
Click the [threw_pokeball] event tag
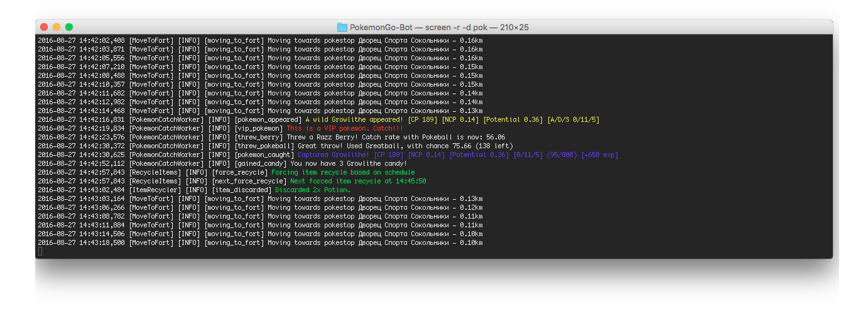pos(264,146)
